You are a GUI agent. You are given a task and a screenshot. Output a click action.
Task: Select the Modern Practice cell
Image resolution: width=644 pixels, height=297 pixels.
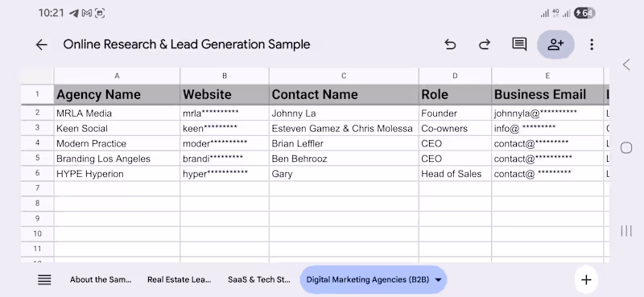[x=117, y=143]
